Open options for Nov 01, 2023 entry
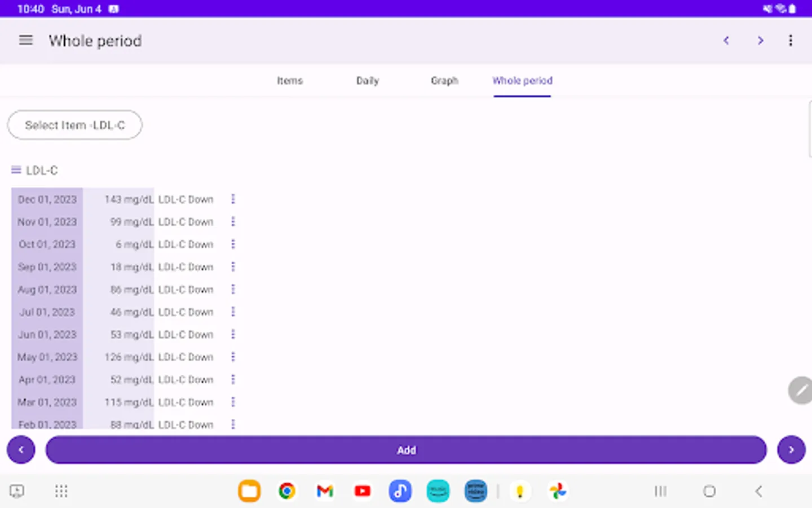The image size is (812, 508). [233, 222]
